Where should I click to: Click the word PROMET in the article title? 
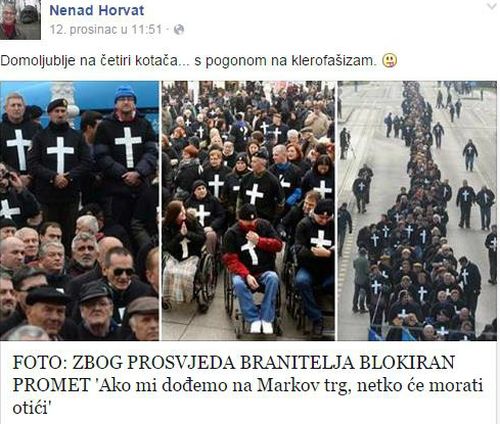tap(52, 386)
